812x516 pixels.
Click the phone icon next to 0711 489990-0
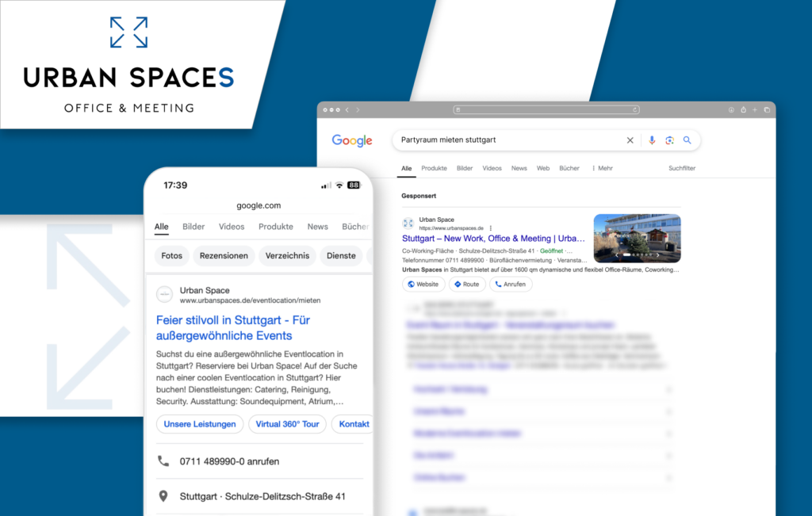pyautogui.click(x=163, y=461)
